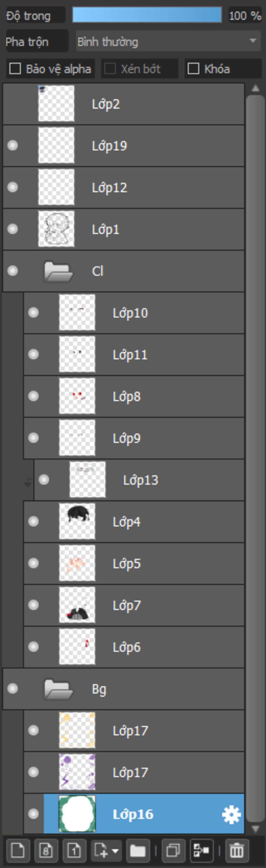266x868 pixels.
Task: Create a new layer folder
Action: point(138,851)
